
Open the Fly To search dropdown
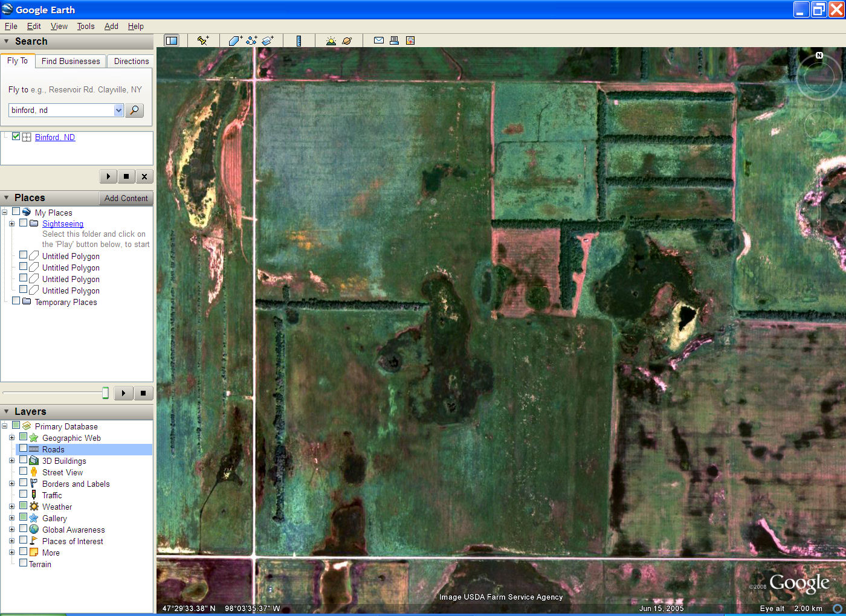point(118,110)
